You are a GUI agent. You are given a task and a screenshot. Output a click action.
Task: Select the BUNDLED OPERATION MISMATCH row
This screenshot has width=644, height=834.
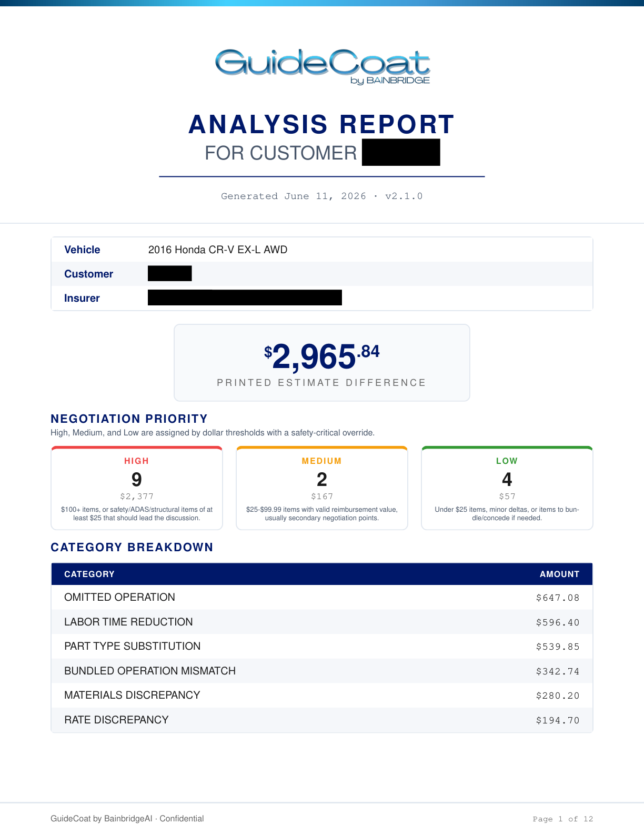point(322,671)
